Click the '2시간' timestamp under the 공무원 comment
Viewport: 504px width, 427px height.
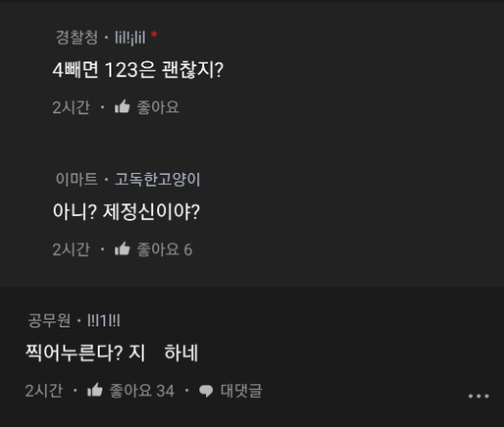point(44,390)
